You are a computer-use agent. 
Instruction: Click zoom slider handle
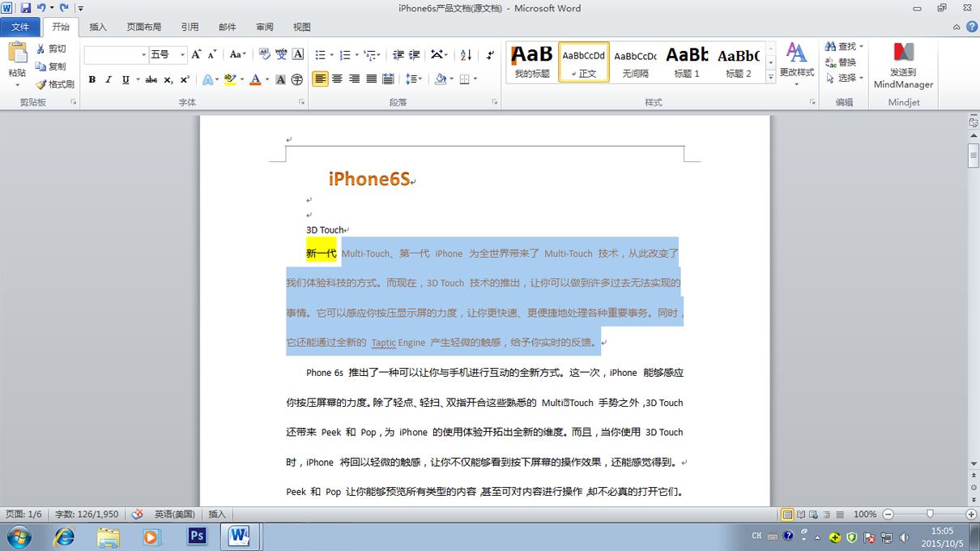pos(930,514)
